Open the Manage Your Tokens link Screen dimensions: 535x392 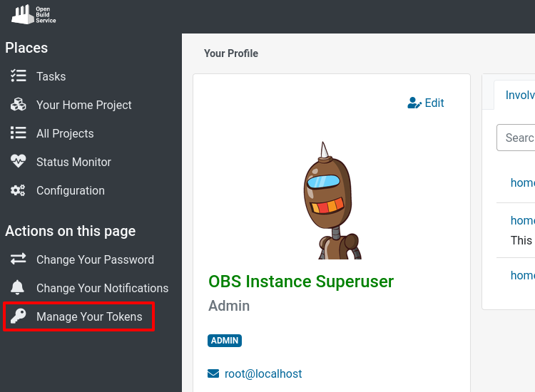(x=89, y=316)
